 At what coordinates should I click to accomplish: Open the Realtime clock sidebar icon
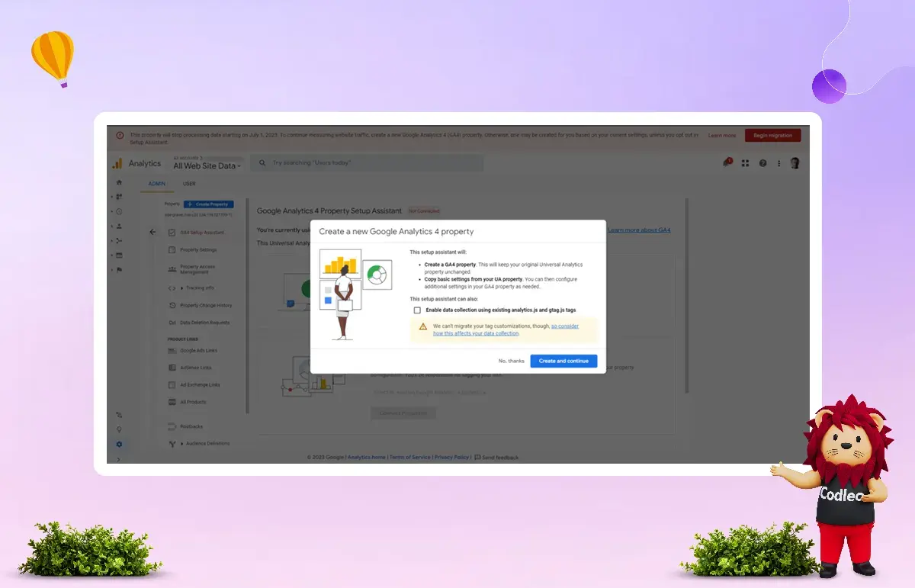coord(119,211)
